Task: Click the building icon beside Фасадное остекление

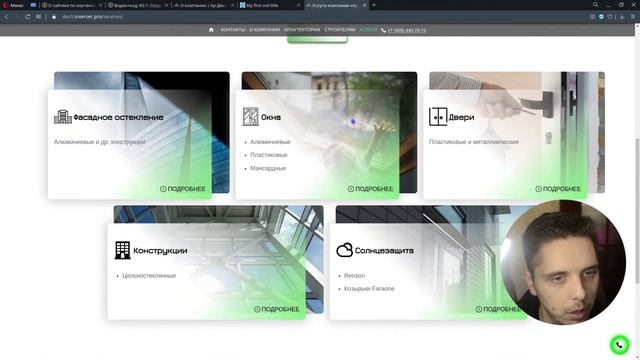Action: (63, 117)
